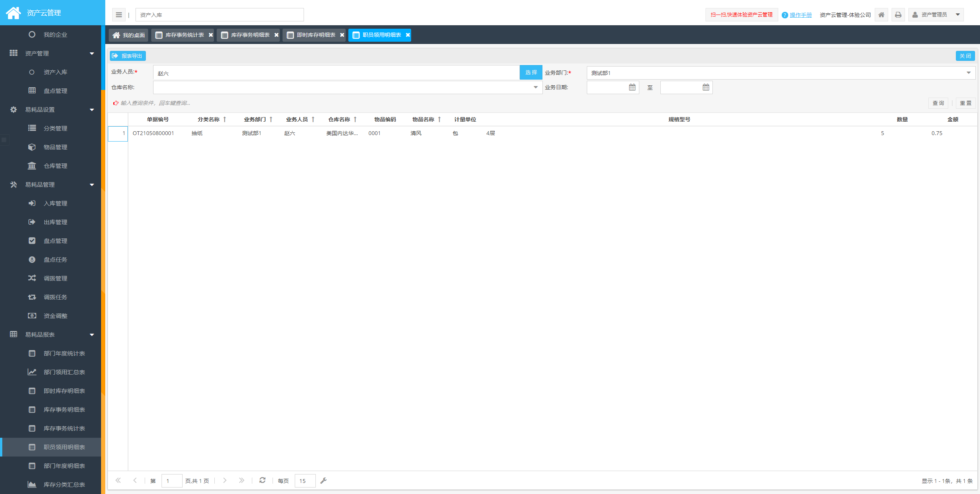The width and height of the screenshot is (980, 494).
Task: Sort by 业务人员 column arrow
Action: 313,119
